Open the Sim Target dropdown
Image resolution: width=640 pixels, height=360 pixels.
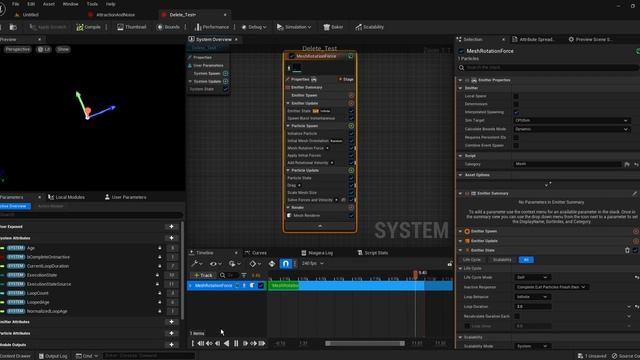(x=571, y=120)
